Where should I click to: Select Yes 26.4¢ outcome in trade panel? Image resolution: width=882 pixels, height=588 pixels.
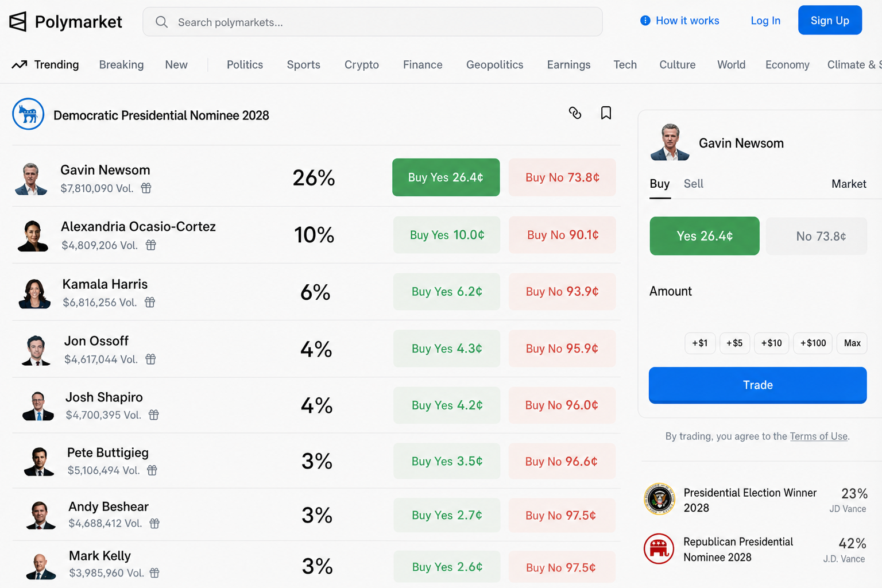pyautogui.click(x=705, y=236)
